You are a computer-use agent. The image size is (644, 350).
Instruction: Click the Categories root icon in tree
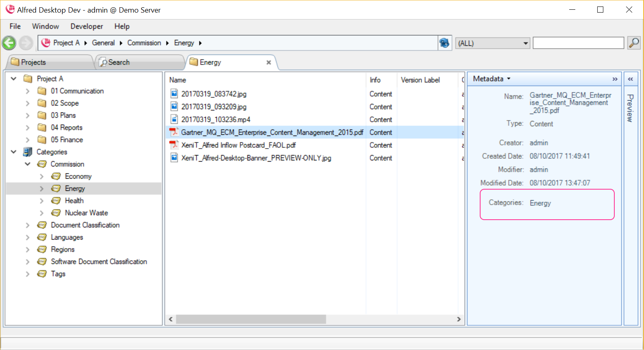click(28, 152)
